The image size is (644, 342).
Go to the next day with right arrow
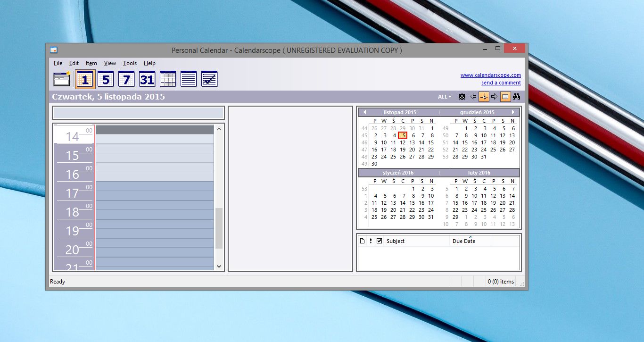[x=494, y=97]
